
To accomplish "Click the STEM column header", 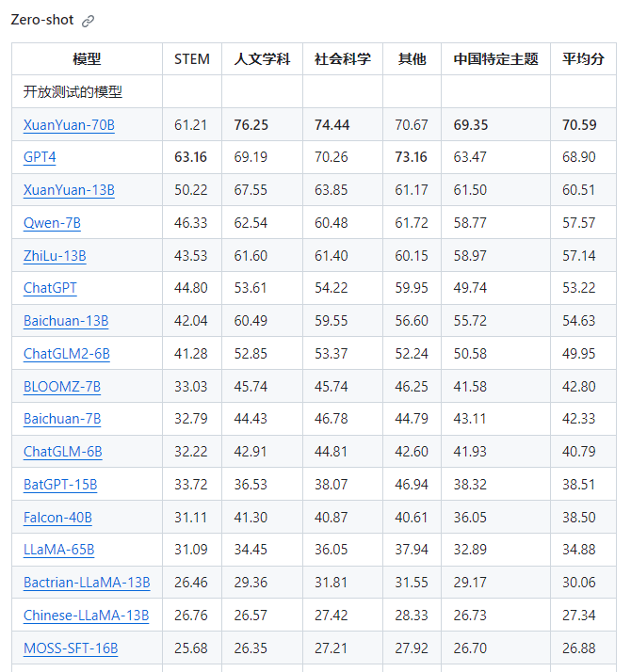I will tap(192, 59).
